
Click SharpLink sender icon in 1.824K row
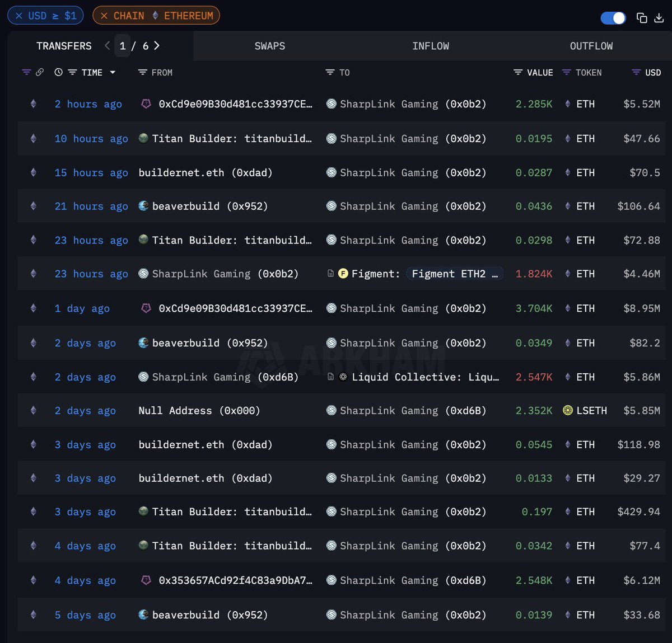click(x=143, y=274)
